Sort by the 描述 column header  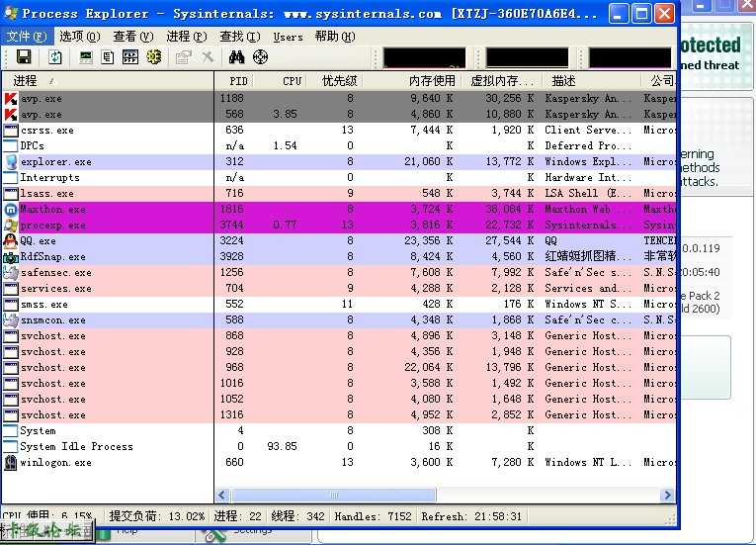pyautogui.click(x=592, y=81)
